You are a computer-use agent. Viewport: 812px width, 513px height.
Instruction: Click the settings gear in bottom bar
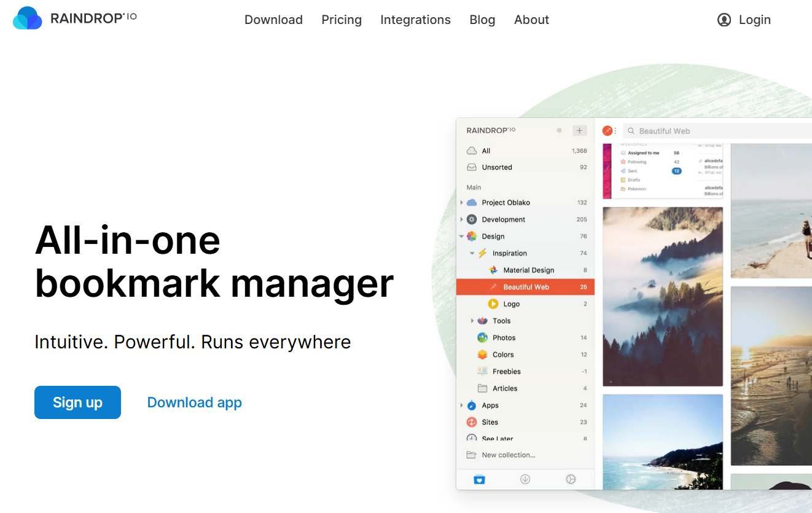tap(571, 479)
